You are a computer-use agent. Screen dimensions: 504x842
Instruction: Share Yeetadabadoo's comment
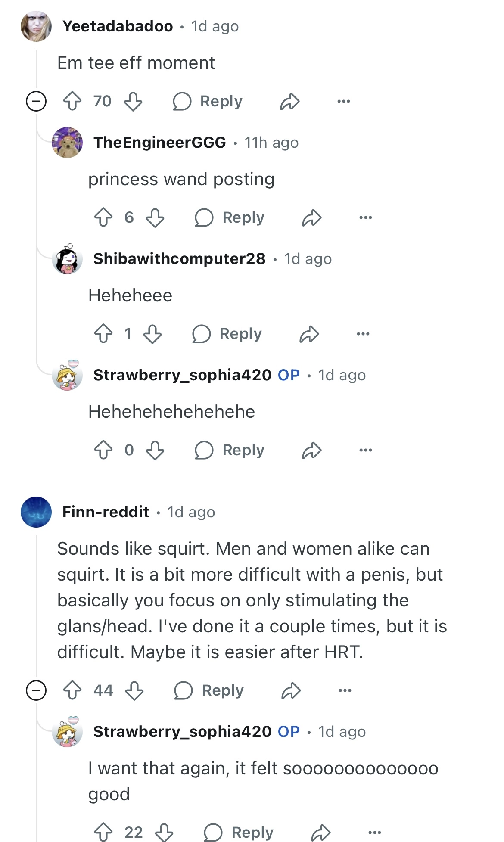[289, 102]
